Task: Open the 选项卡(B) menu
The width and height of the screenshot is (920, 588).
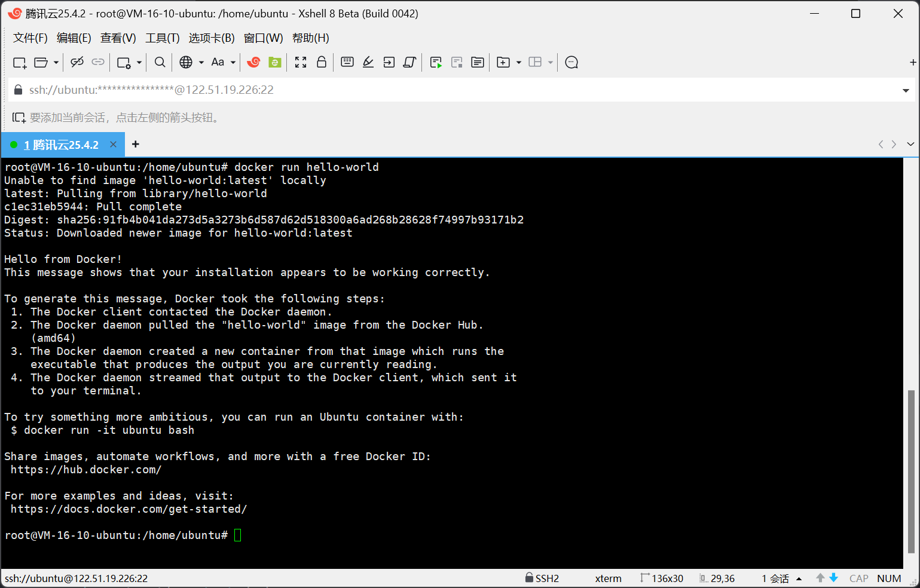Action: [x=212, y=38]
